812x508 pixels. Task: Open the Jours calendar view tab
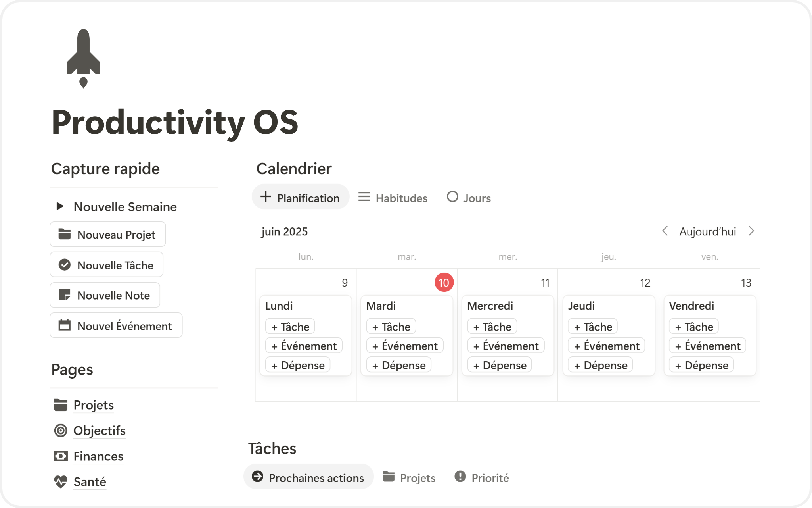tap(469, 198)
